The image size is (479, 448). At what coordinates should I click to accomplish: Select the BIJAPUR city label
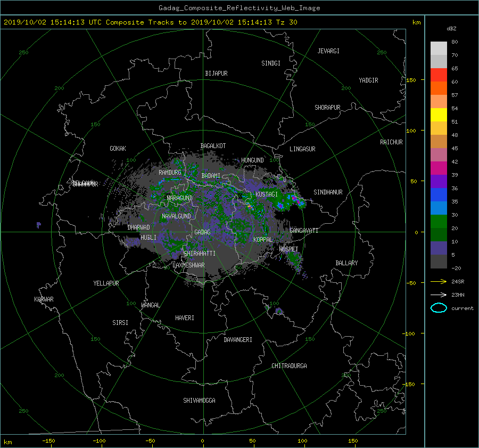pyautogui.click(x=216, y=74)
